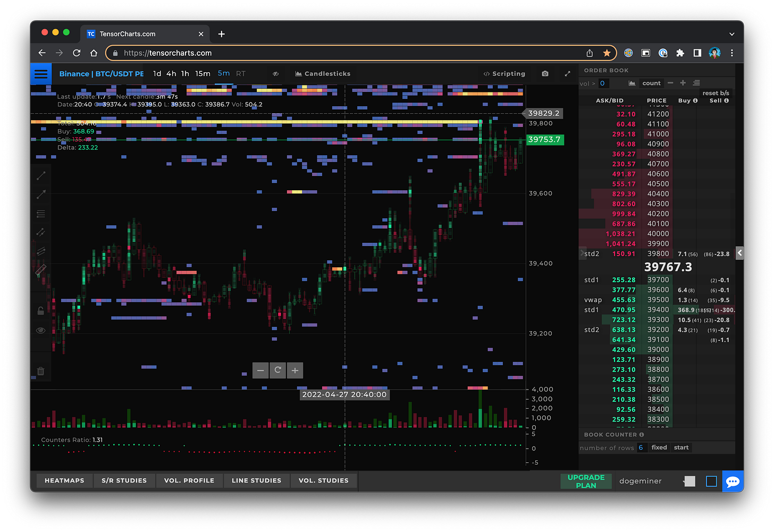
Task: Click the 39767.3 current price label
Action: coord(668,267)
